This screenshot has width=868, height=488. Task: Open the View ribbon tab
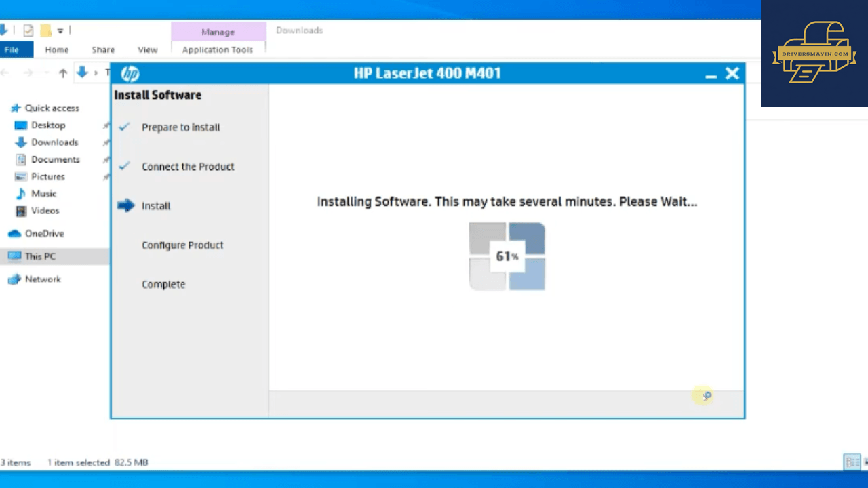click(148, 49)
